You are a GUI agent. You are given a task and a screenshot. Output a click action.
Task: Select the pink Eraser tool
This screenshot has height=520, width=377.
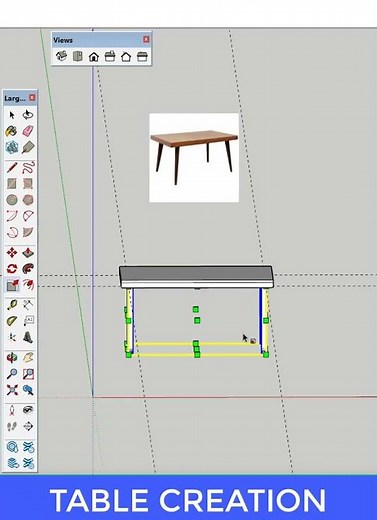pyautogui.click(x=28, y=131)
